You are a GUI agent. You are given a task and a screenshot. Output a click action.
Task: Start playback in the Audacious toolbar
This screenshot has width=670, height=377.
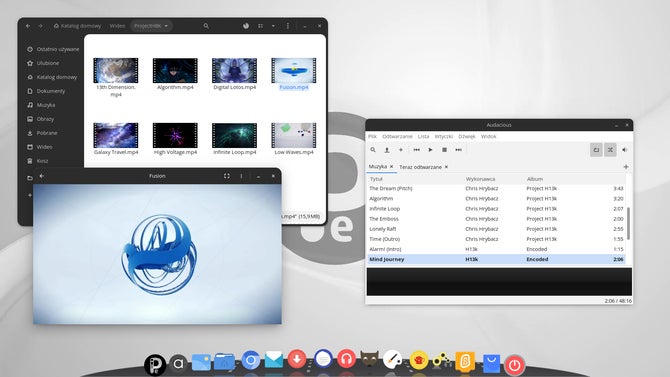point(430,150)
